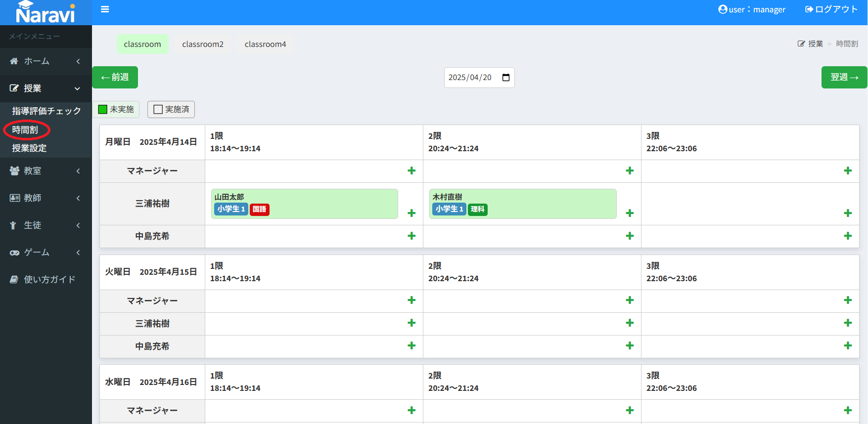This screenshot has height=424, width=868.
Task: Switch to the classroom2 tab
Action: point(203,44)
